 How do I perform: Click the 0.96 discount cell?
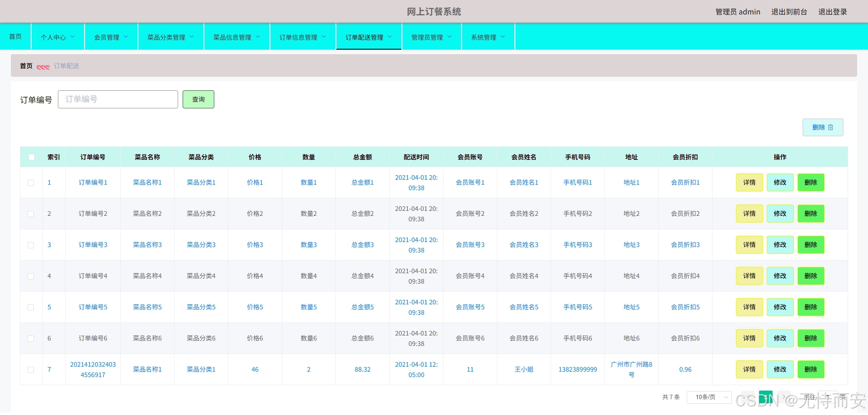pyautogui.click(x=685, y=369)
